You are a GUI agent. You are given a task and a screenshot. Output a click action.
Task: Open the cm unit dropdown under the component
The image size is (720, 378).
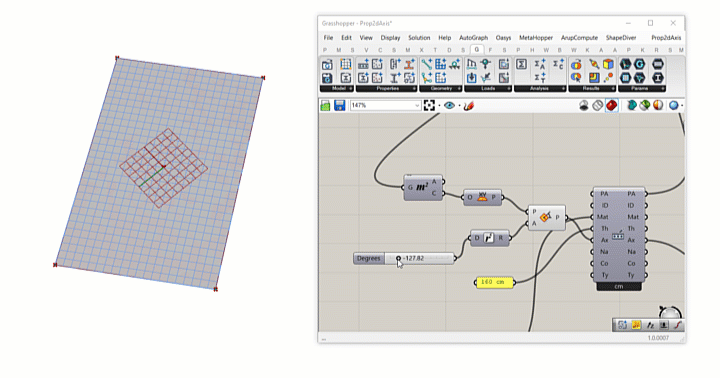pyautogui.click(x=619, y=287)
